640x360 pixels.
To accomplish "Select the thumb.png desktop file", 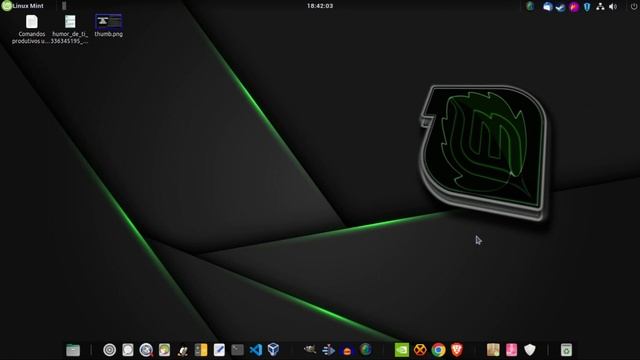I will pyautogui.click(x=109, y=26).
